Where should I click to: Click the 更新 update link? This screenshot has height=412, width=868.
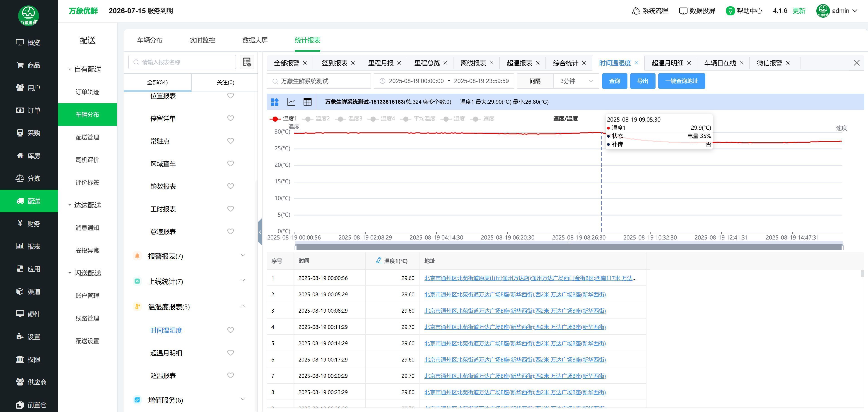(799, 11)
